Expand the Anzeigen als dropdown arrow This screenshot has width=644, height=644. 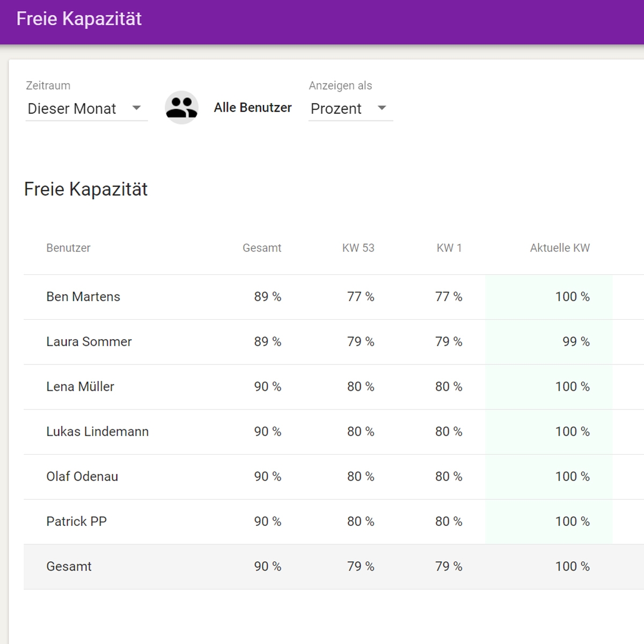[382, 108]
